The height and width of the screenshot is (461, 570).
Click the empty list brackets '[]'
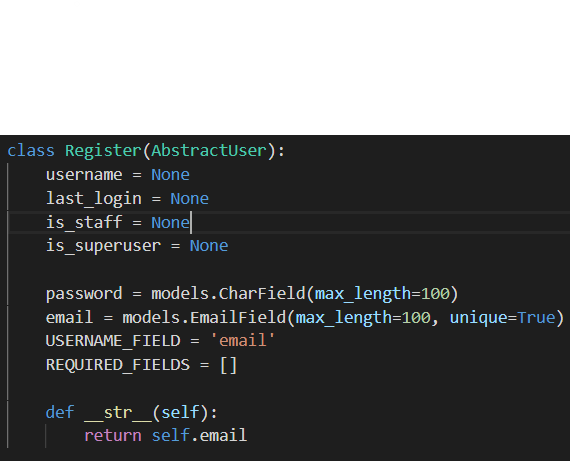pyautogui.click(x=229, y=365)
